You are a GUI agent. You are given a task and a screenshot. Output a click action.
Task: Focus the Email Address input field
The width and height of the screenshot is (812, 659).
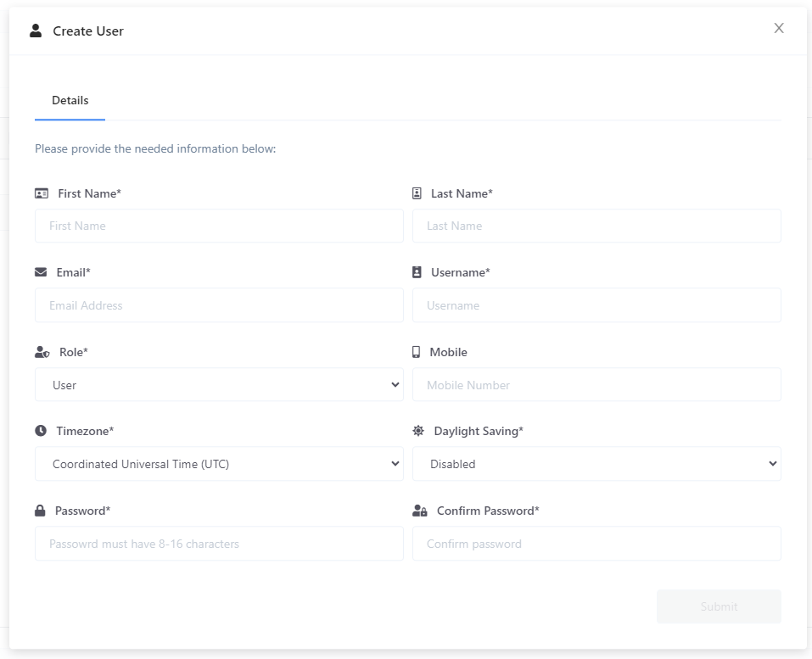pos(219,305)
